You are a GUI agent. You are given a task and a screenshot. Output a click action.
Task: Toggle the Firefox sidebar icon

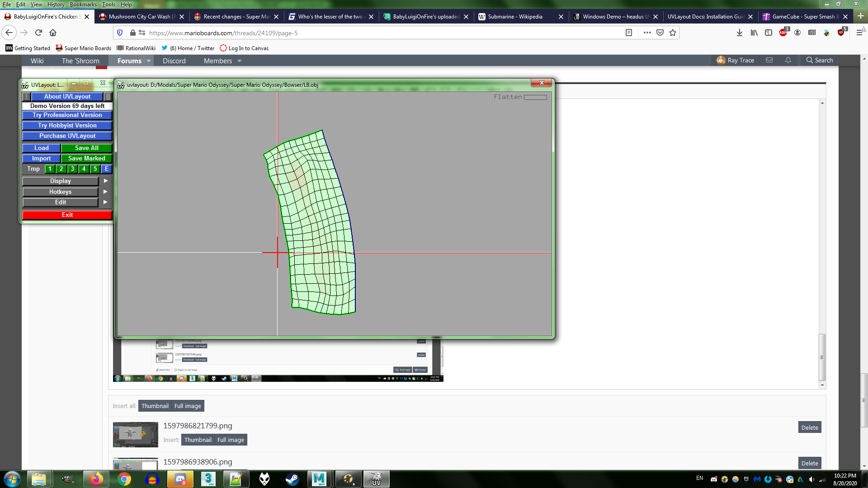point(769,33)
